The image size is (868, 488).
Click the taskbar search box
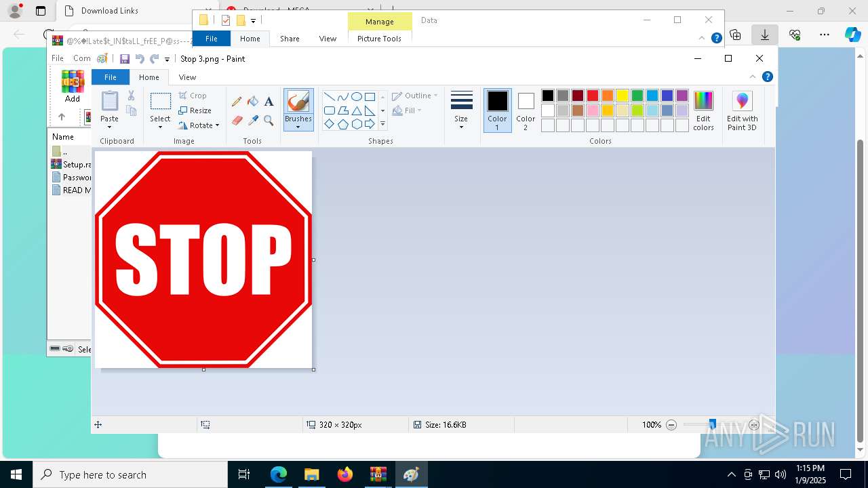click(130, 474)
